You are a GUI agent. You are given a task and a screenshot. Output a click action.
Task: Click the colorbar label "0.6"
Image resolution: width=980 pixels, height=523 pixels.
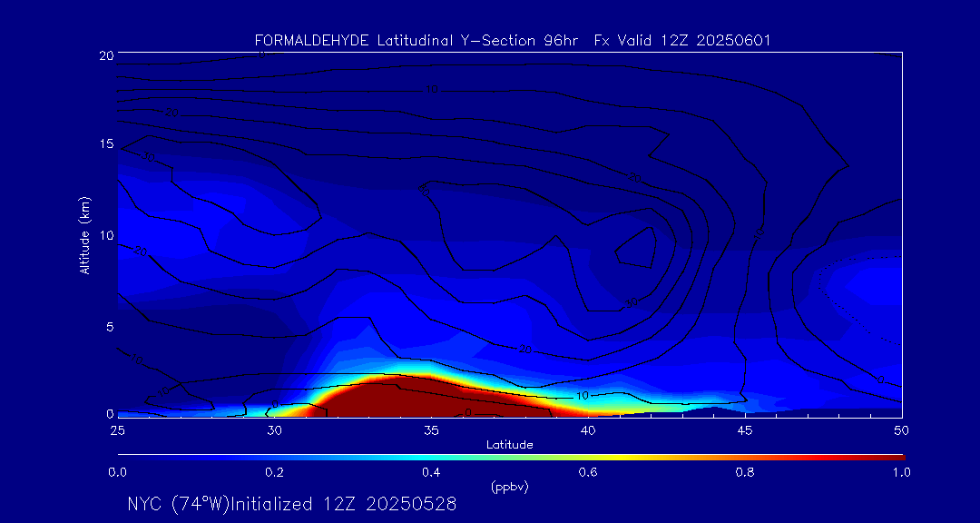click(x=587, y=472)
